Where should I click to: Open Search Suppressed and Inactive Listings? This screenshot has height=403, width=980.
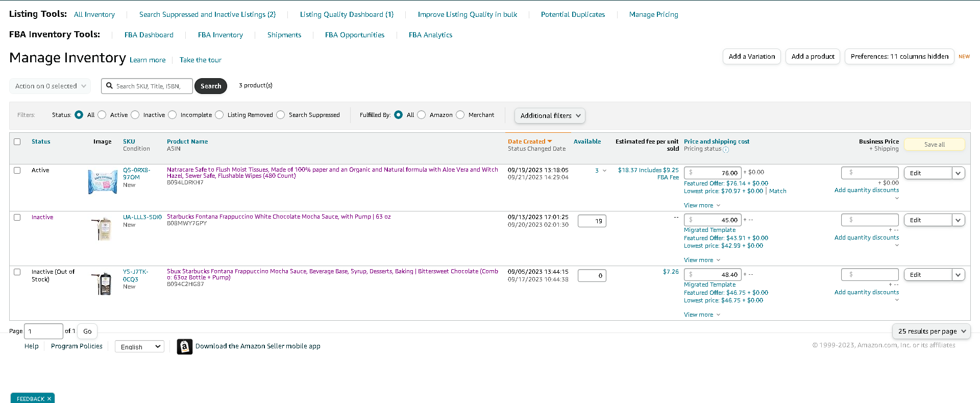pos(207,14)
